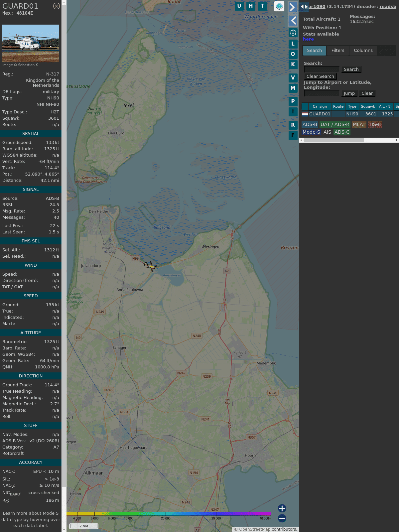
Task: Toggle the T map button
Action: pos(262,6)
